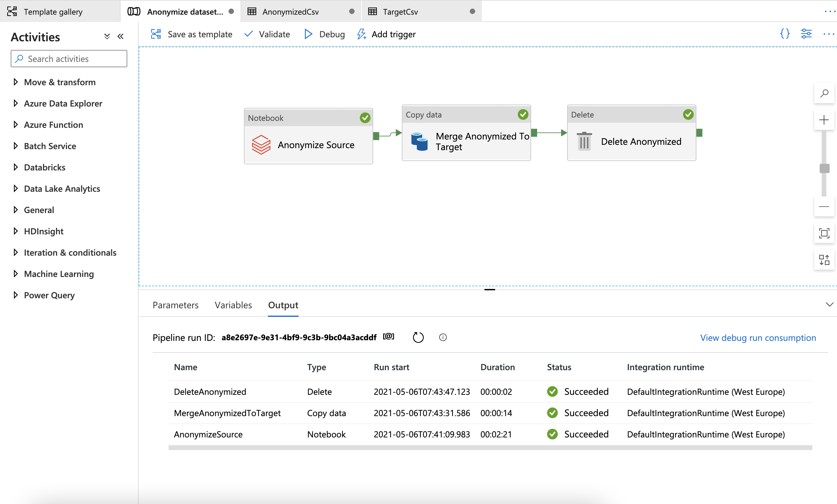Click the search icon in activities box
The image size is (837, 504).
[19, 59]
